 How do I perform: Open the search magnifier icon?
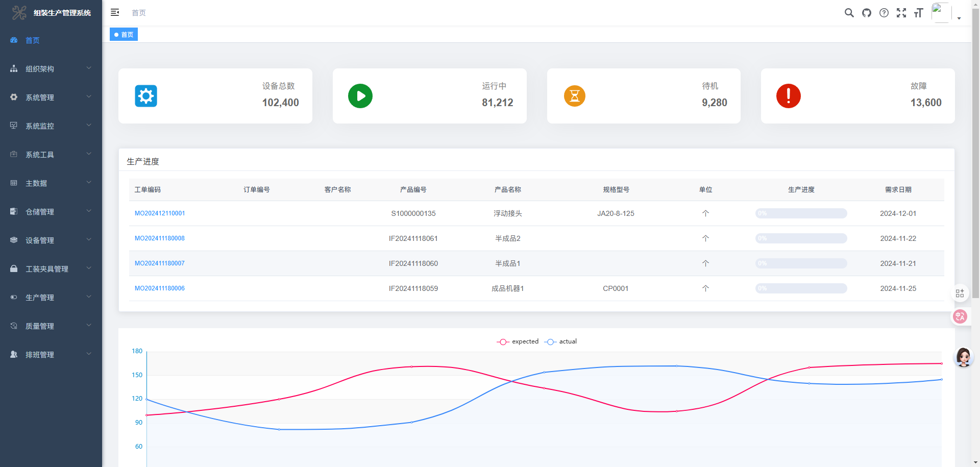point(849,13)
